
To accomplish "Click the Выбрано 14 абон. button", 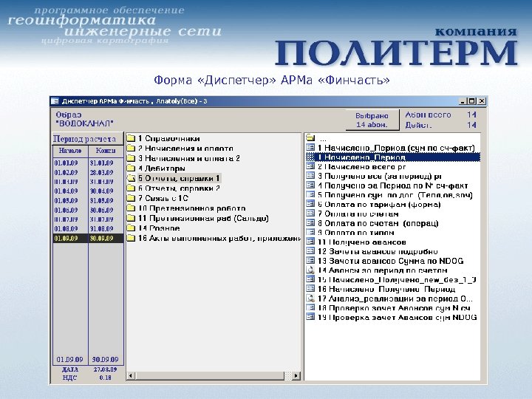I will (x=372, y=120).
